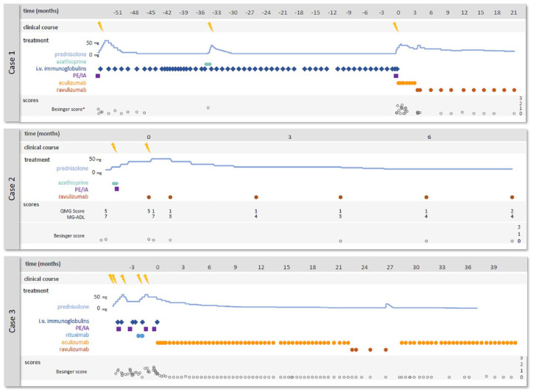The width and height of the screenshot is (533, 392).
Task: Select the teal azathioprine bar in Case 1
Action: [208, 64]
